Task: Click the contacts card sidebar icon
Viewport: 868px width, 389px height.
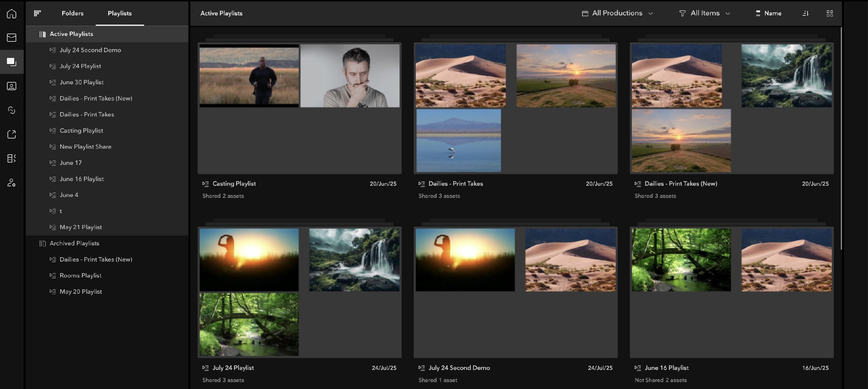Action: point(12,86)
